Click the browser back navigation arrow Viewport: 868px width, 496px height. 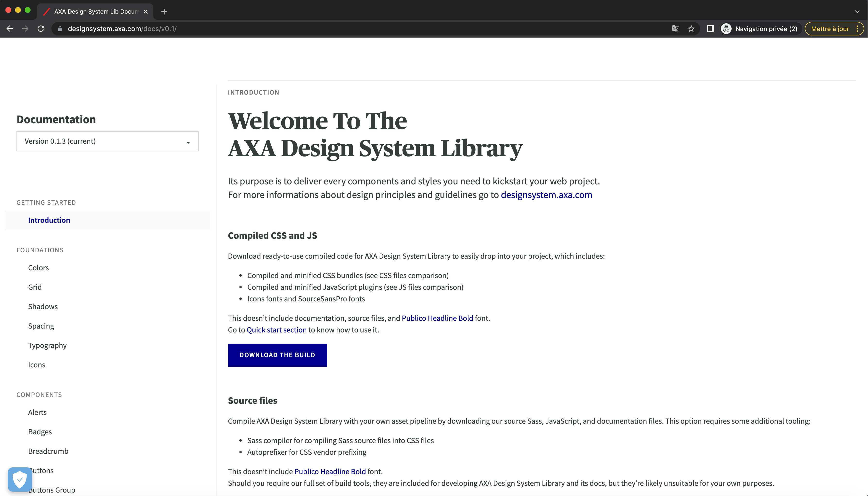[9, 29]
